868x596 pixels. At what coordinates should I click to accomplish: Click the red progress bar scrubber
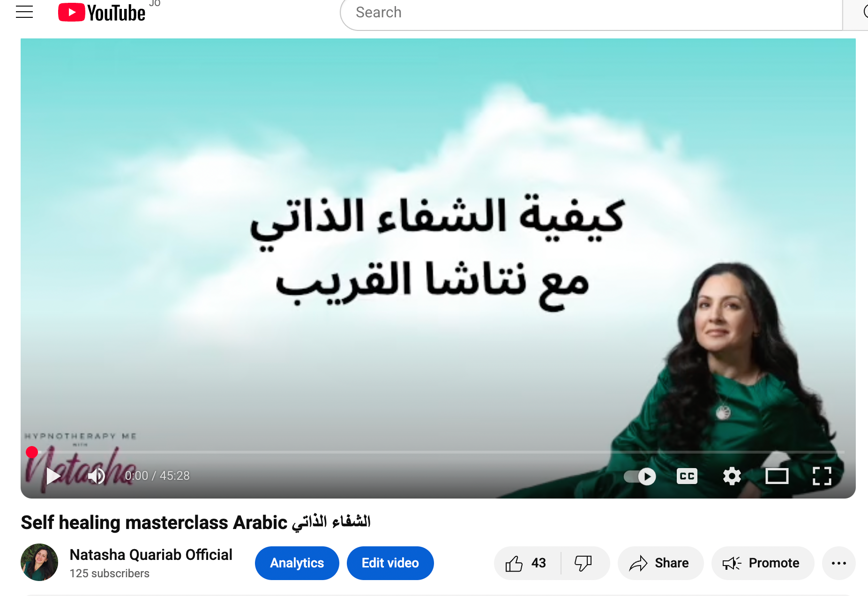coord(32,452)
